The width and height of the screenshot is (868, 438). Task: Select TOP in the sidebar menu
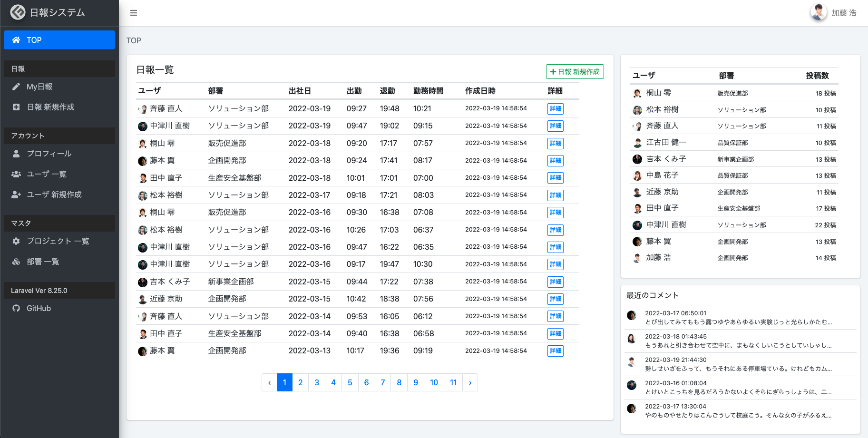tap(59, 40)
